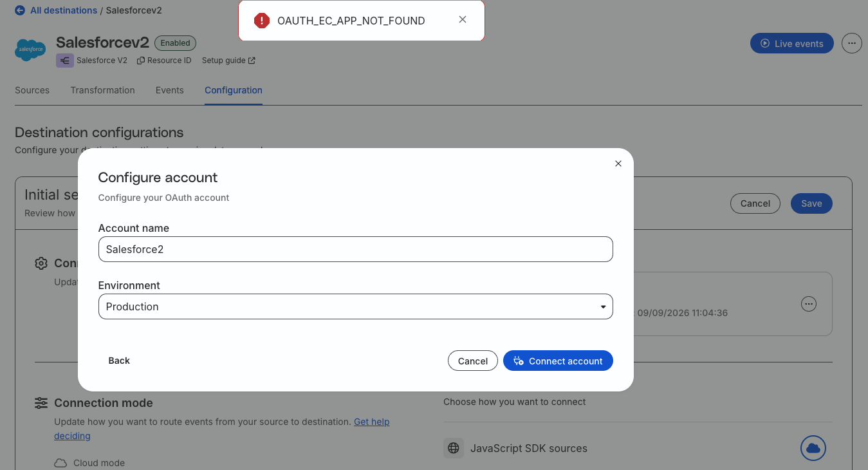The width and height of the screenshot is (868, 470).
Task: Click the globe icon beside JavaScript SDK sources
Action: [454, 448]
